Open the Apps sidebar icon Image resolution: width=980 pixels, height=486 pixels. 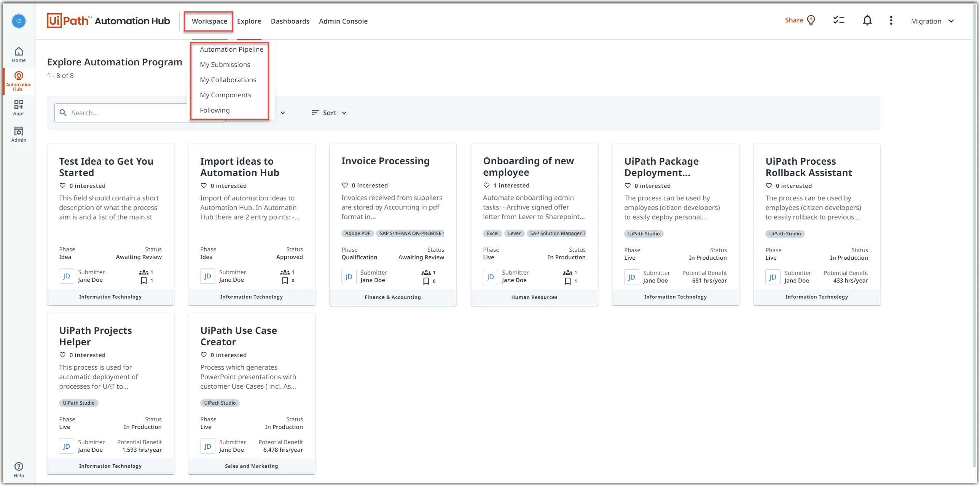pyautogui.click(x=19, y=108)
